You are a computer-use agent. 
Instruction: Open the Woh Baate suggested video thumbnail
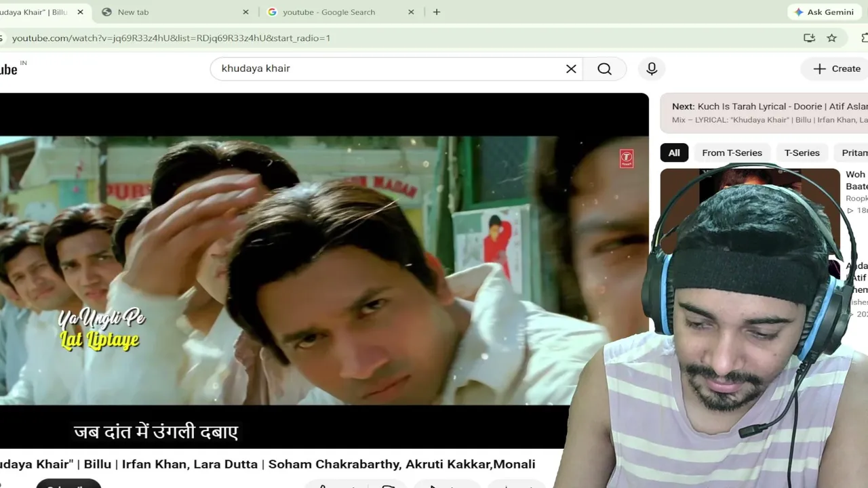pyautogui.click(x=749, y=211)
